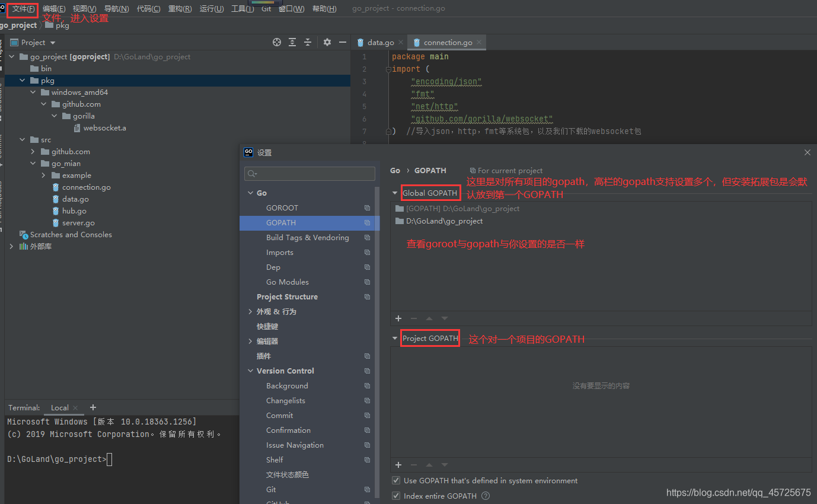Expand github.com folder under src
The width and height of the screenshot is (817, 504).
(x=33, y=151)
